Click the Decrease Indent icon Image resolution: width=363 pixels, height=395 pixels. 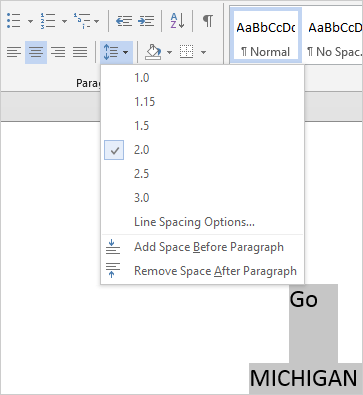(124, 21)
